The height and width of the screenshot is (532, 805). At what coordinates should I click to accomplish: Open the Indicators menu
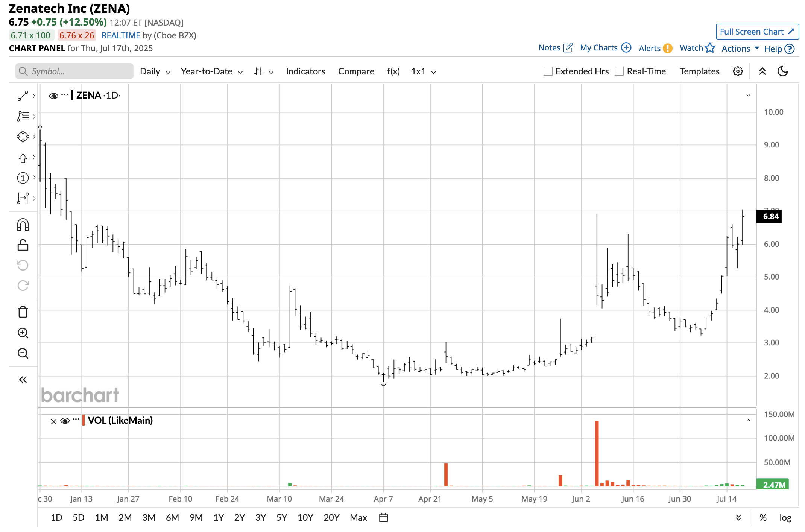pyautogui.click(x=305, y=71)
